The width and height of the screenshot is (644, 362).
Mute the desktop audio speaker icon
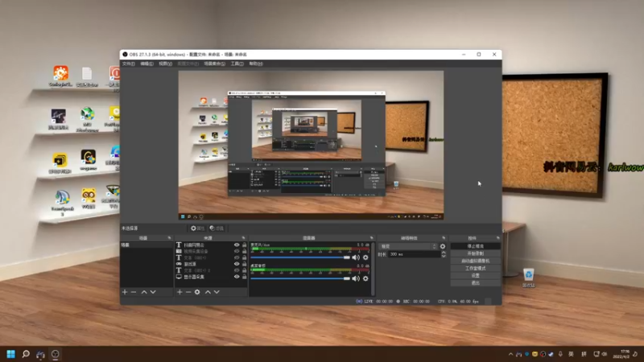[x=356, y=278]
